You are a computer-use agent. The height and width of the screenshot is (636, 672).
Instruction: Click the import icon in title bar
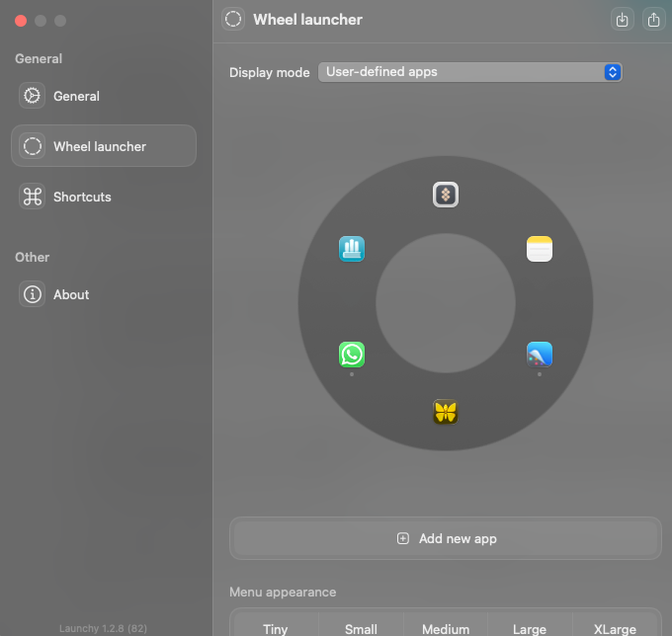click(622, 20)
